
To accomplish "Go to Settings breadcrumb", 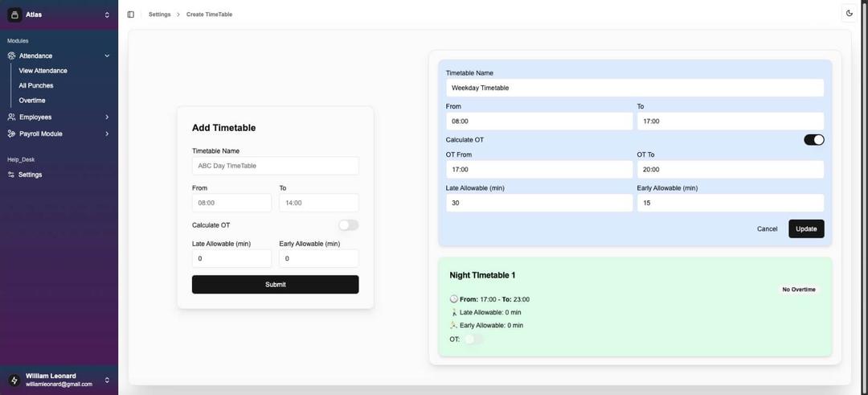I will click(159, 14).
